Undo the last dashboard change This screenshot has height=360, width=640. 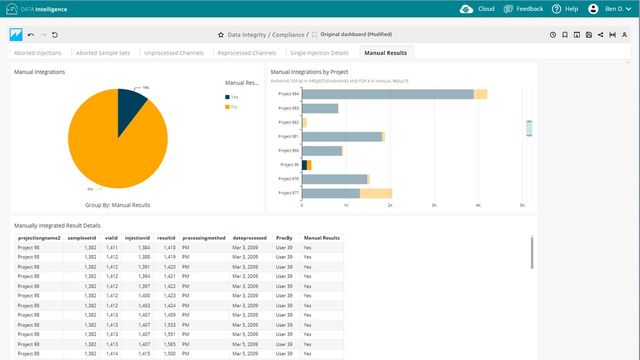point(31,35)
